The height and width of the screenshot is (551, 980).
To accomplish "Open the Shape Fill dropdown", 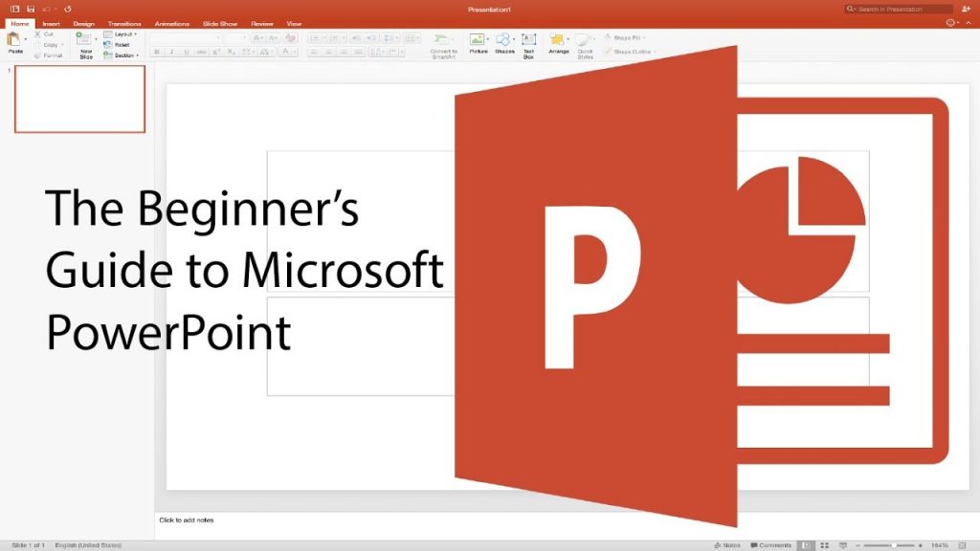I will pos(630,37).
